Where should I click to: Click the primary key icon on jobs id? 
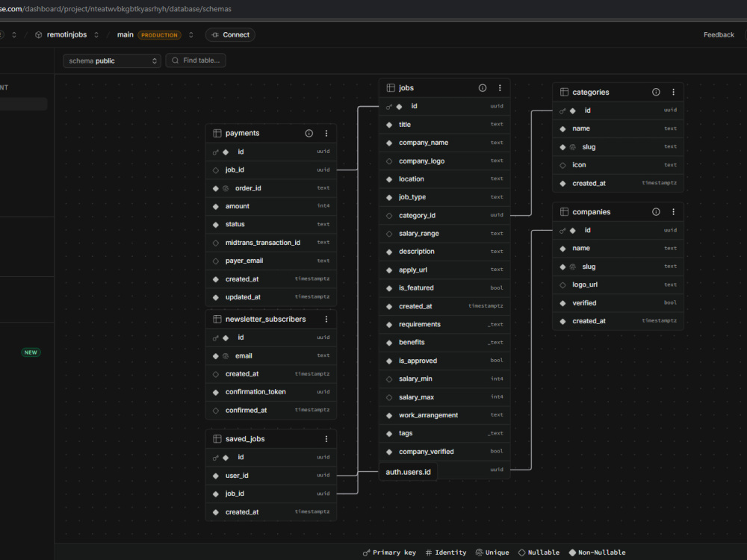(x=389, y=107)
